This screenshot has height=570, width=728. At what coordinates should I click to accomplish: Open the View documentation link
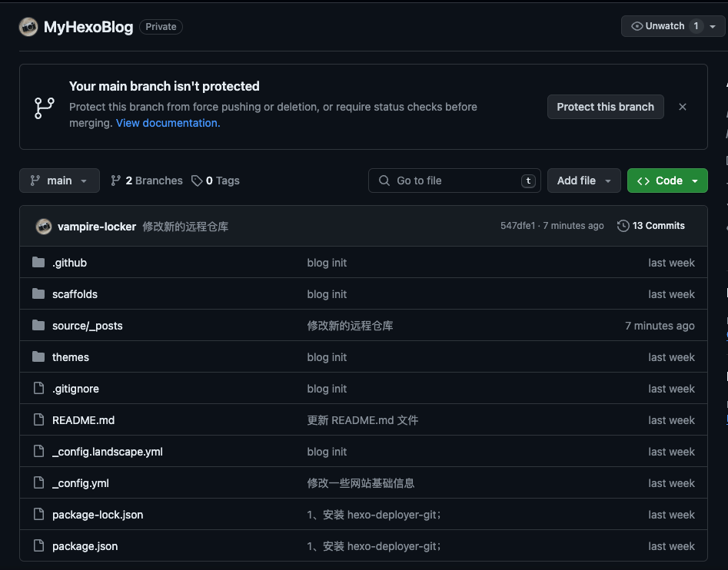point(168,123)
